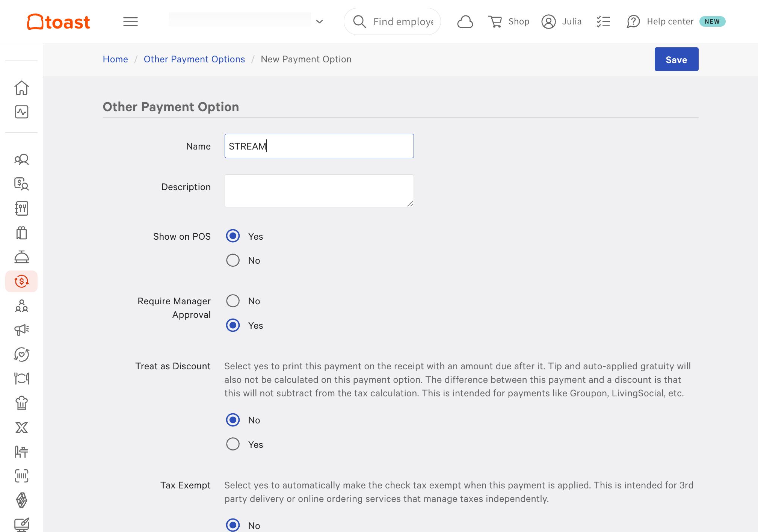758x532 pixels.
Task: Open the checklist tasks icon
Action: tap(603, 21)
